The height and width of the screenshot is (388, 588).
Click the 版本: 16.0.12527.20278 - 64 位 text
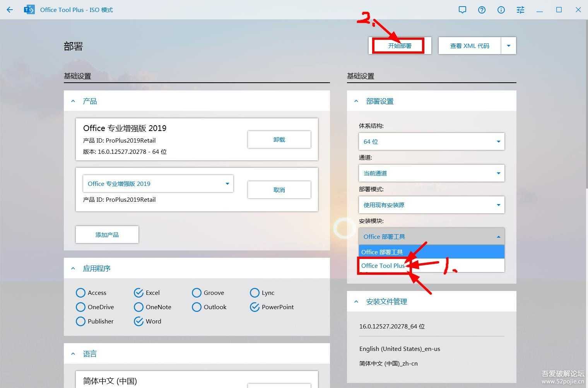pos(125,151)
